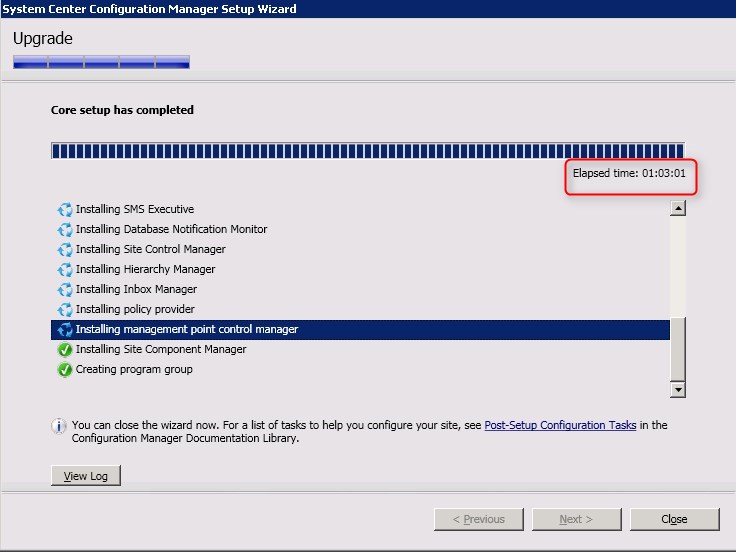Select 'Installing Site Control Manager' row
The width and height of the screenshot is (736, 552).
coord(360,249)
